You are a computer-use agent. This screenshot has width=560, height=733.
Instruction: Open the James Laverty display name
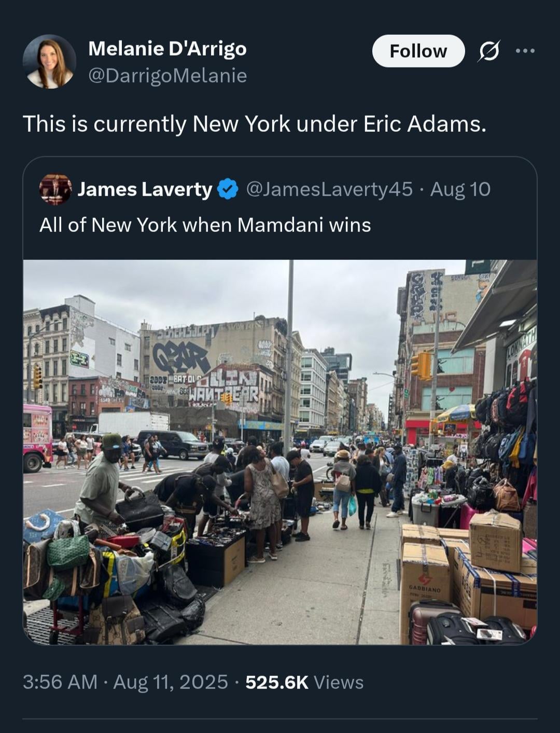(x=145, y=189)
